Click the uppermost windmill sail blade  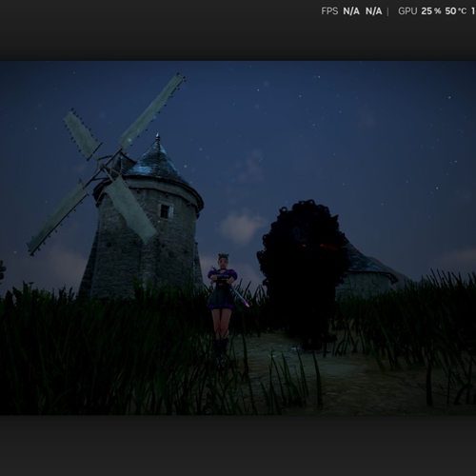point(151,111)
